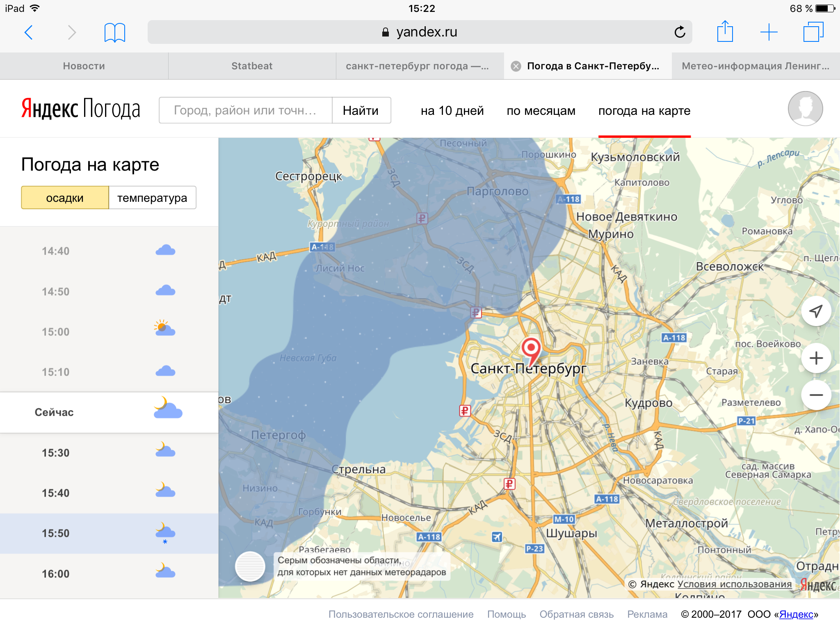Screen dimensions: 840x630
Task: Tap the battery status icon
Action: [x=825, y=8]
